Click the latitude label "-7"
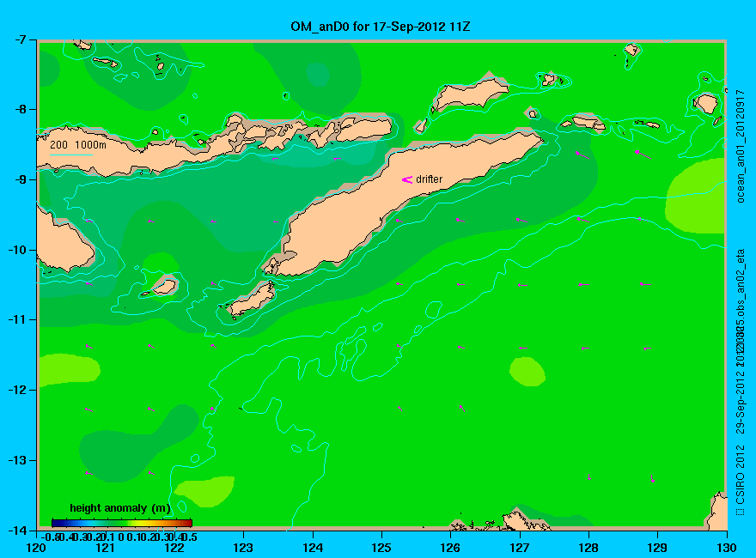 (21, 40)
